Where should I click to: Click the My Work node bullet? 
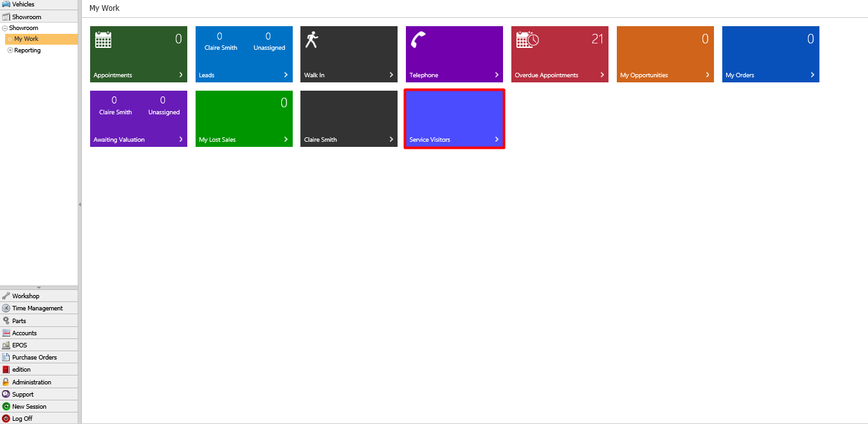click(10, 39)
